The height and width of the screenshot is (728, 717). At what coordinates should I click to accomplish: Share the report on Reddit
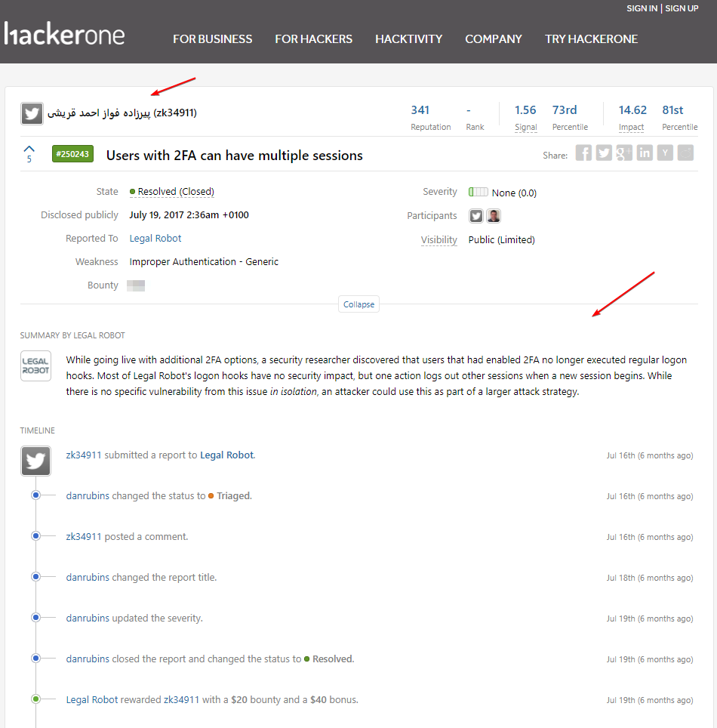coord(685,153)
